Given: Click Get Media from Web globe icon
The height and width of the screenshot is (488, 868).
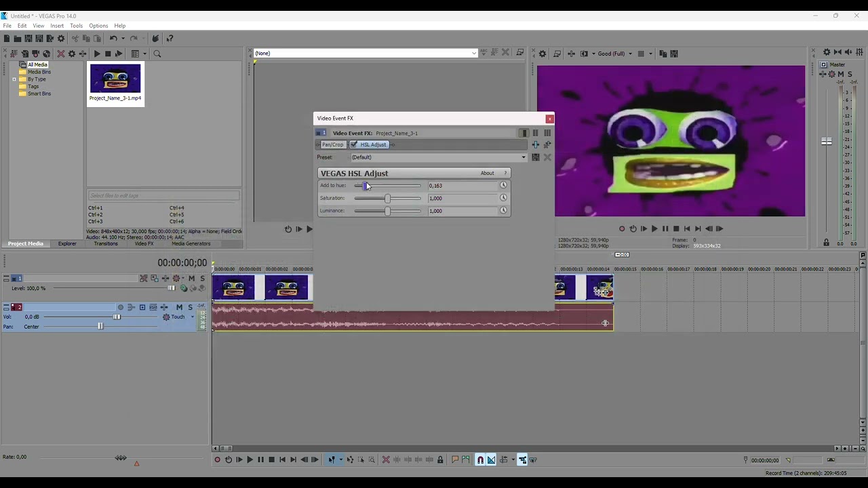Looking at the screenshot, I should [x=46, y=54].
